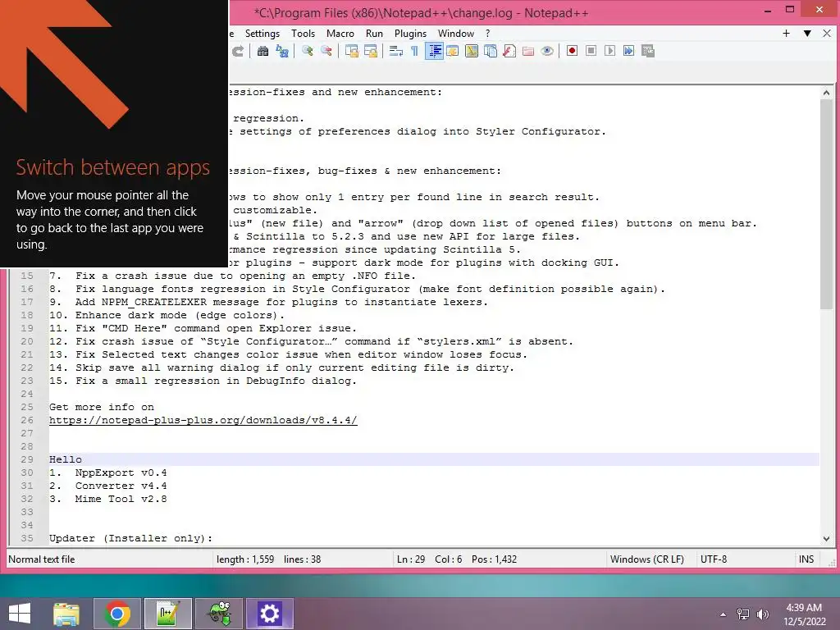Toggle the highlighted Indent Guide icon
This screenshot has width=840, height=630.
point(434,51)
